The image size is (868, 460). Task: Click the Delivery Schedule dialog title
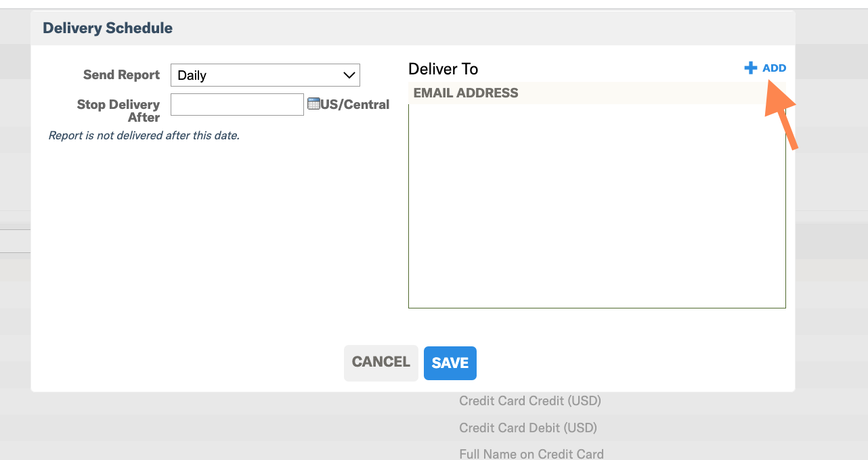coord(108,28)
